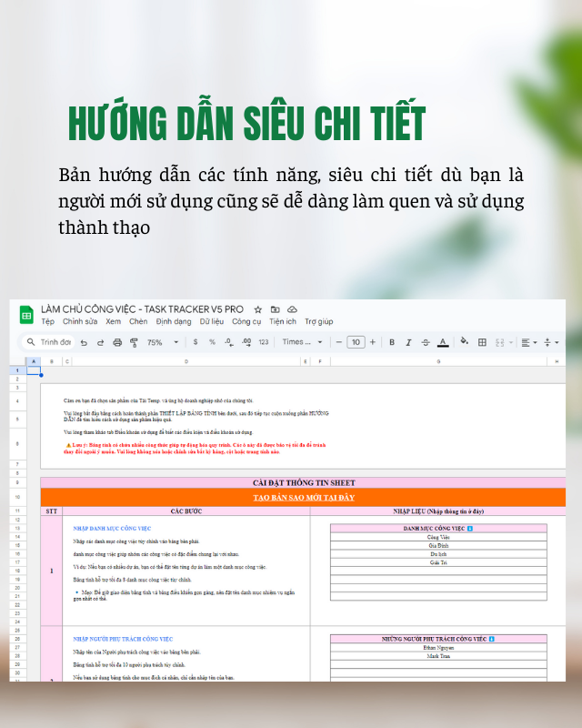Click the redo arrow in toolbar
Image resolution: width=582 pixels, height=728 pixels.
100,342
